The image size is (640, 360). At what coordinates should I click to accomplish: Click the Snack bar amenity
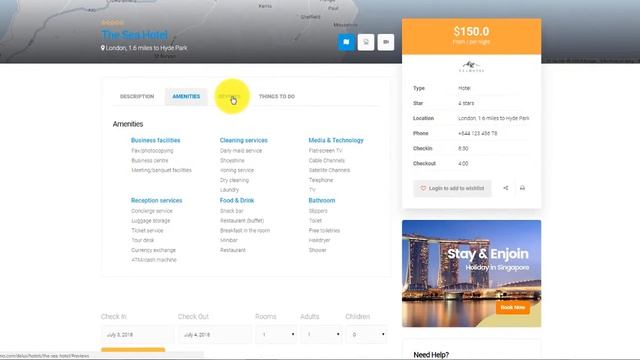[231, 211]
